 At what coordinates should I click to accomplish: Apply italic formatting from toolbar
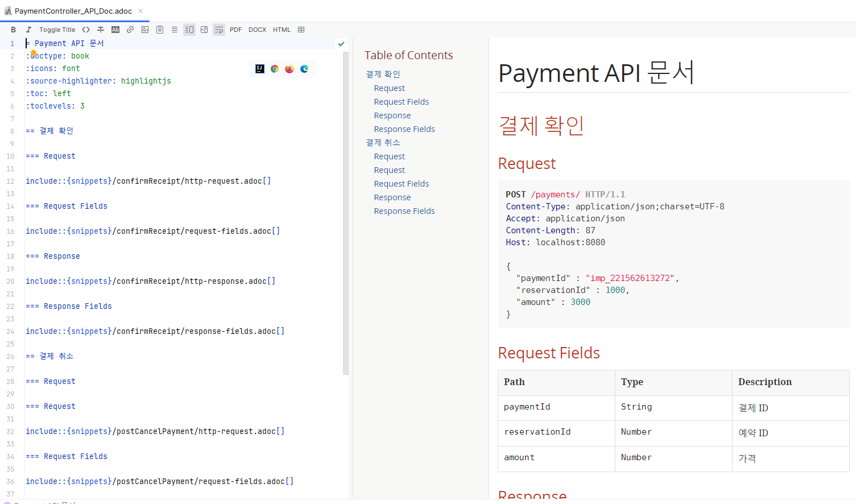(28, 30)
